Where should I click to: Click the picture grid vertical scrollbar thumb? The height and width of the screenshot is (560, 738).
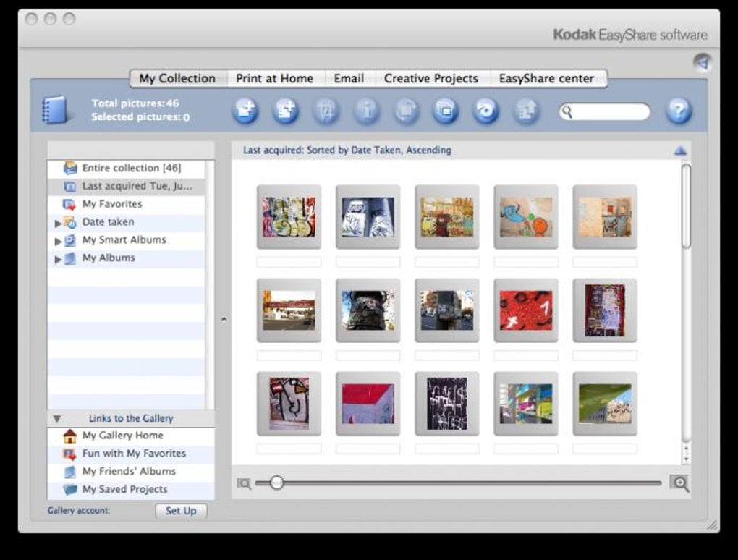coord(686,205)
